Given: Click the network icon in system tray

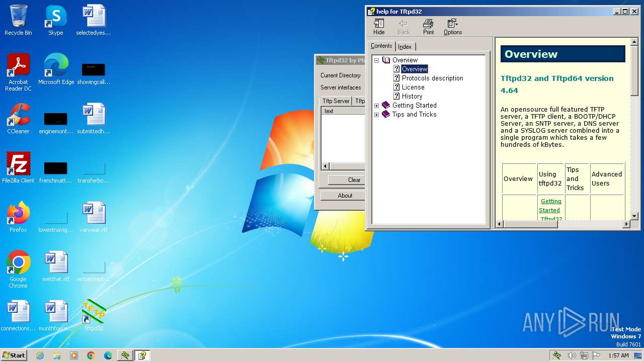Looking at the screenshot, I should [x=584, y=355].
